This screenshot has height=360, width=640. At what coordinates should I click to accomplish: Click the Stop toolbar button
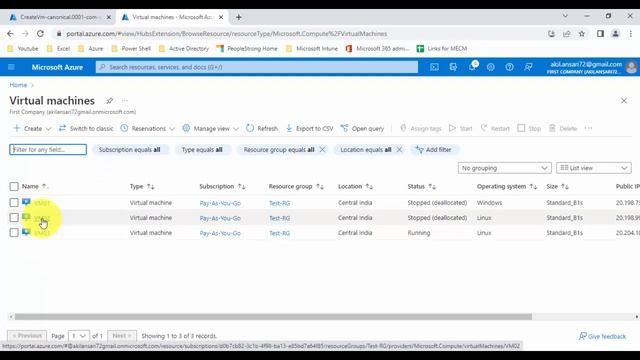point(529,128)
